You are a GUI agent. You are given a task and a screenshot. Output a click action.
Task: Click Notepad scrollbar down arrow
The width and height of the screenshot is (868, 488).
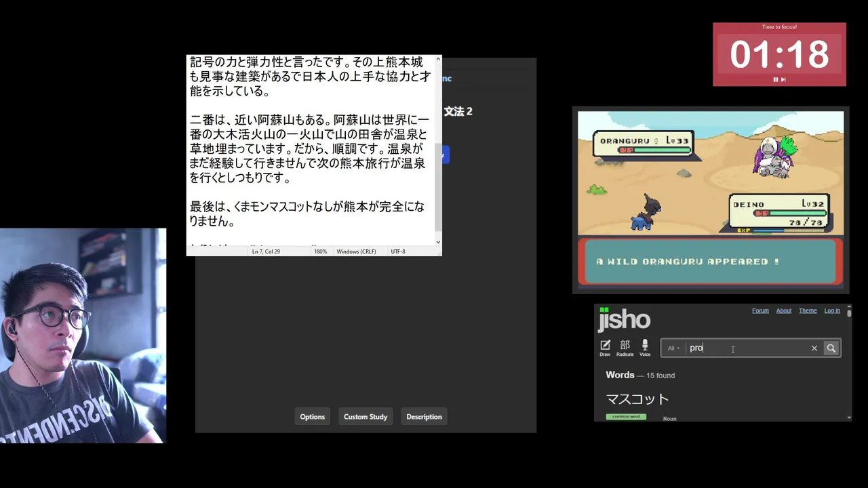438,241
